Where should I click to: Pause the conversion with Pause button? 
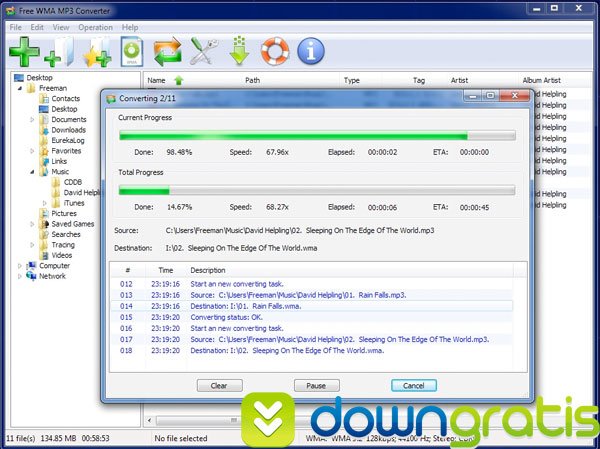tap(316, 385)
